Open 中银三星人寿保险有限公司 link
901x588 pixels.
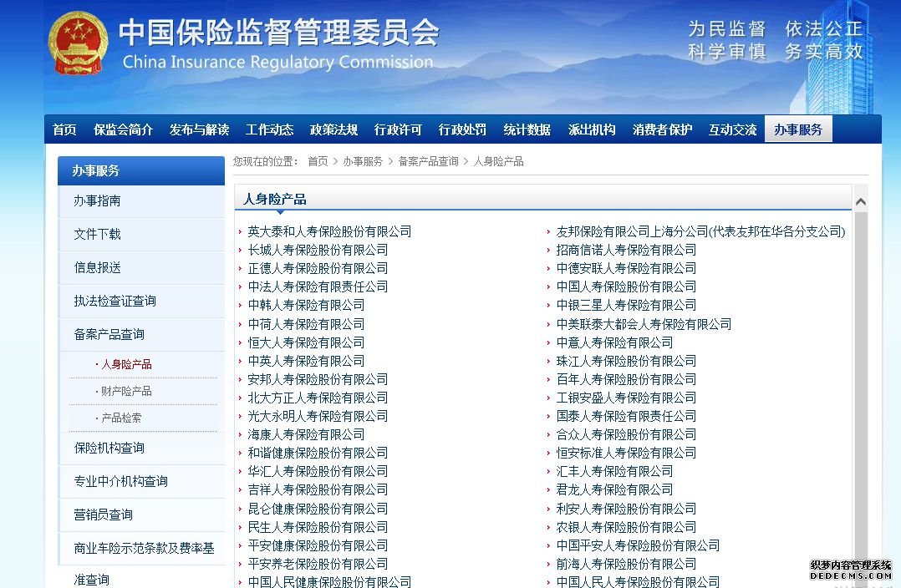[626, 305]
